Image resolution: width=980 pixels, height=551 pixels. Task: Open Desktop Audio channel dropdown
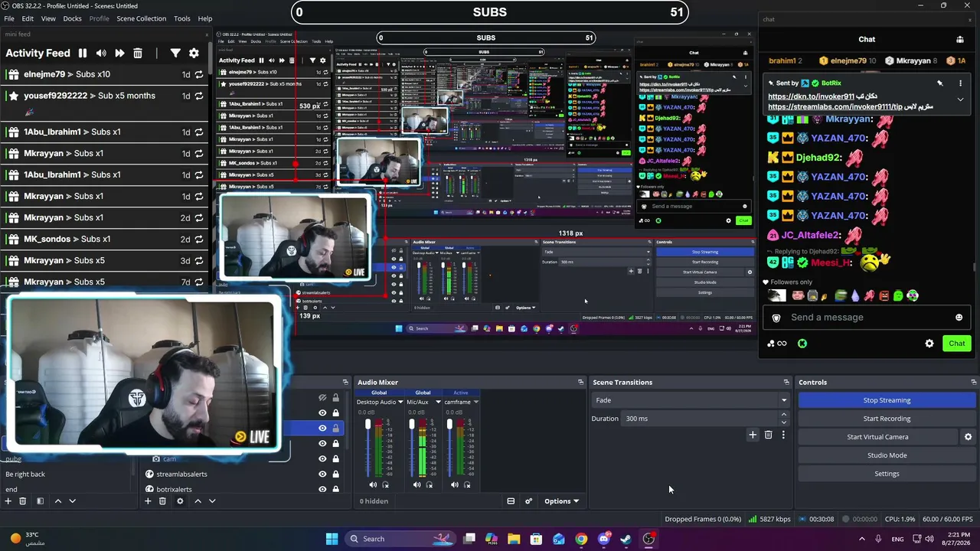pyautogui.click(x=400, y=402)
